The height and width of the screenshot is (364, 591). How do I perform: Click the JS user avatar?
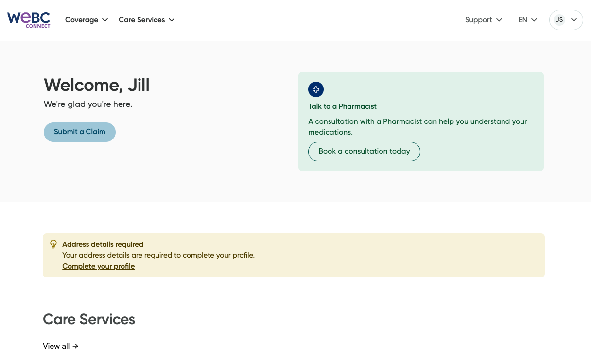point(559,20)
